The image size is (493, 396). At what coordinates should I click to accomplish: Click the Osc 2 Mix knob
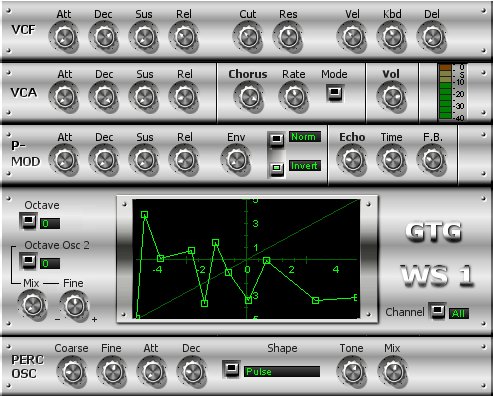click(33, 305)
